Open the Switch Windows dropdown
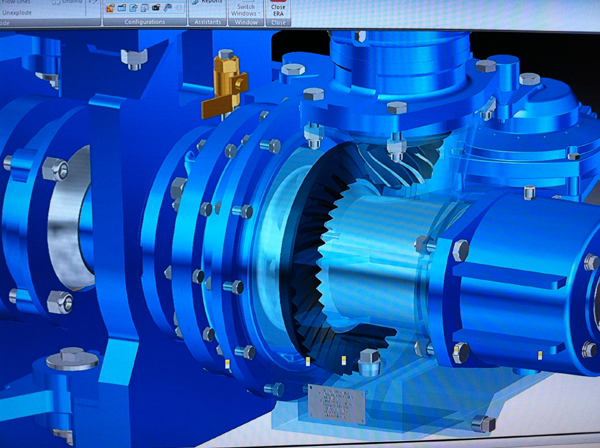 point(246,10)
